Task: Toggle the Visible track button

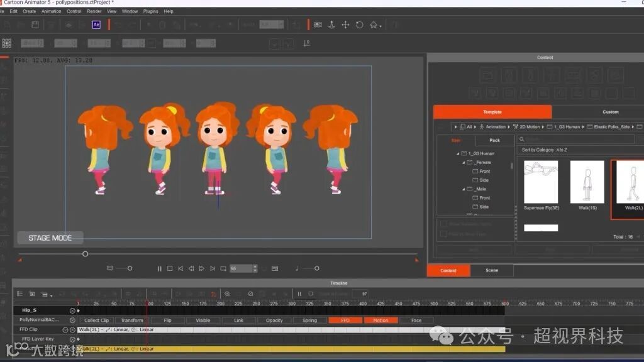Action: pos(203,320)
